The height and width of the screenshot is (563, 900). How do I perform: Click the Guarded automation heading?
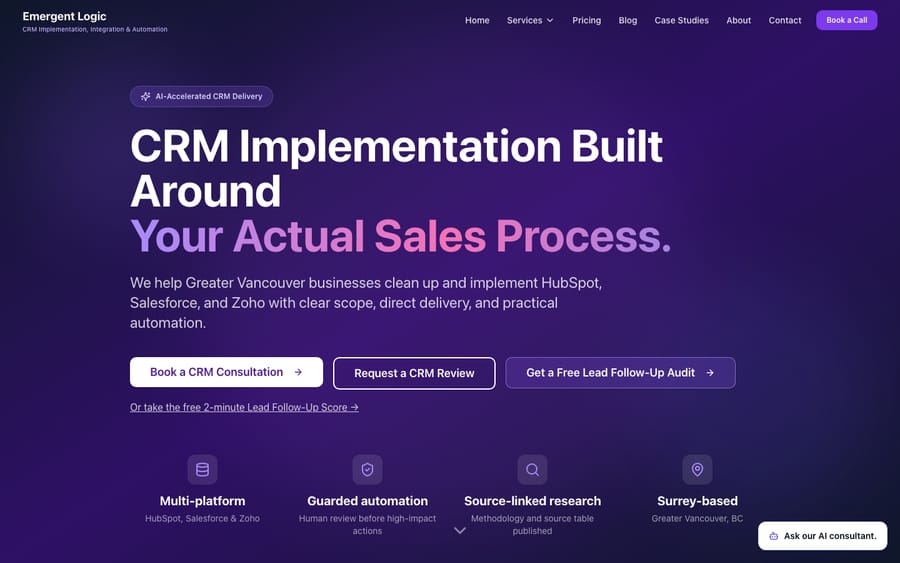[367, 501]
